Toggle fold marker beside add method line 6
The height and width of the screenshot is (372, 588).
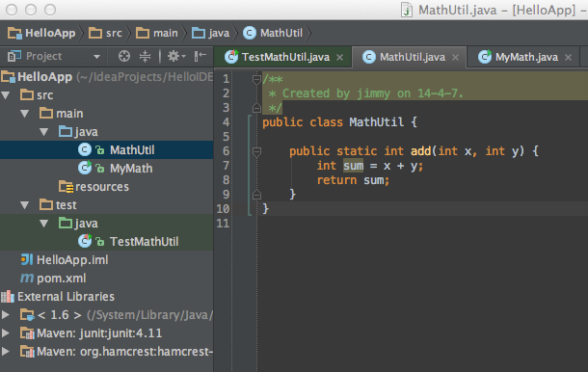click(x=256, y=151)
